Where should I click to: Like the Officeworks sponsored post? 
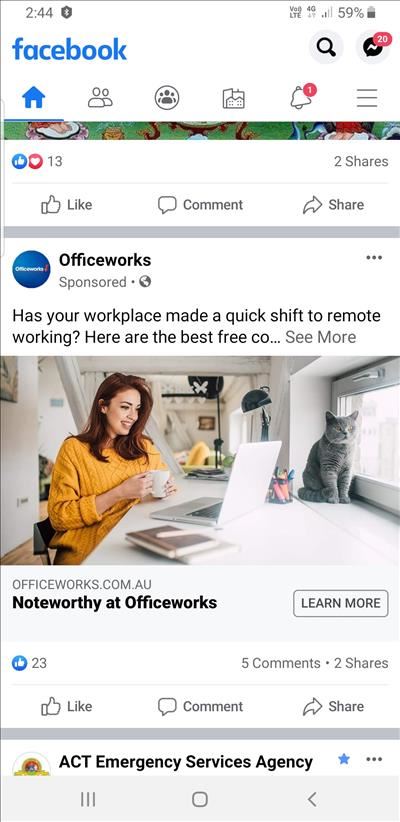(x=67, y=706)
